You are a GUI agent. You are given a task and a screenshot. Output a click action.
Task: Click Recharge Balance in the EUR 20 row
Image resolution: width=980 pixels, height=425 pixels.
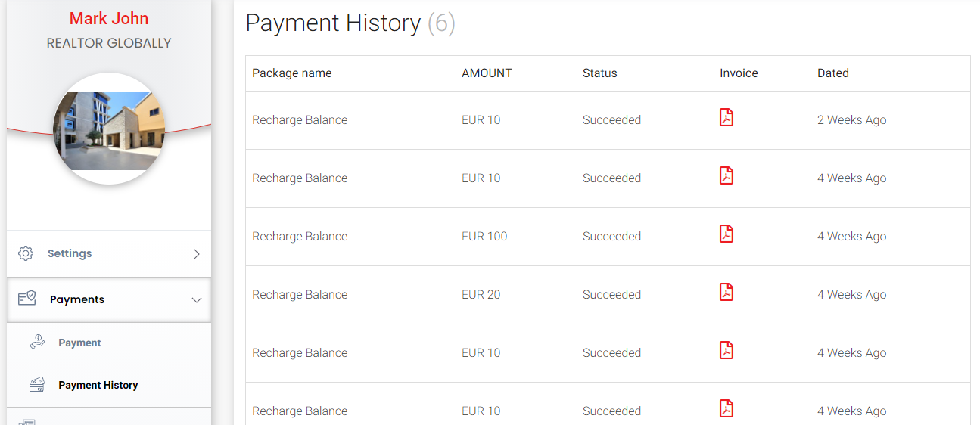point(300,295)
